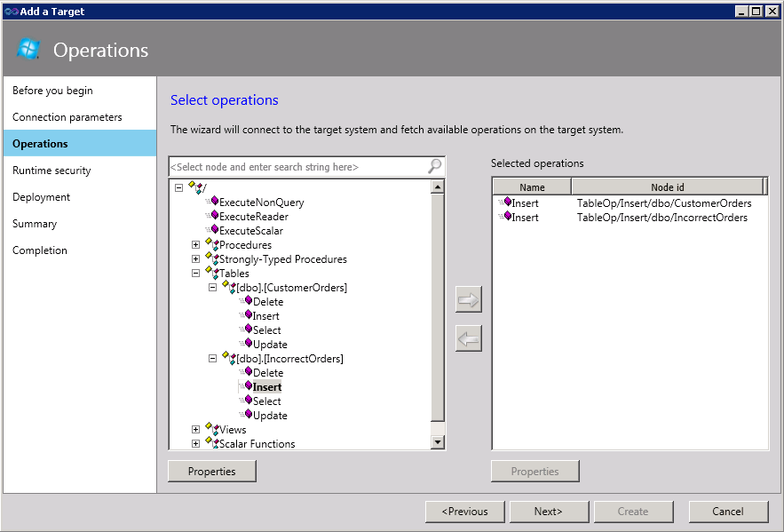Image resolution: width=784 pixels, height=532 pixels.
Task: Click the right arrow to add operation
Action: 468,300
